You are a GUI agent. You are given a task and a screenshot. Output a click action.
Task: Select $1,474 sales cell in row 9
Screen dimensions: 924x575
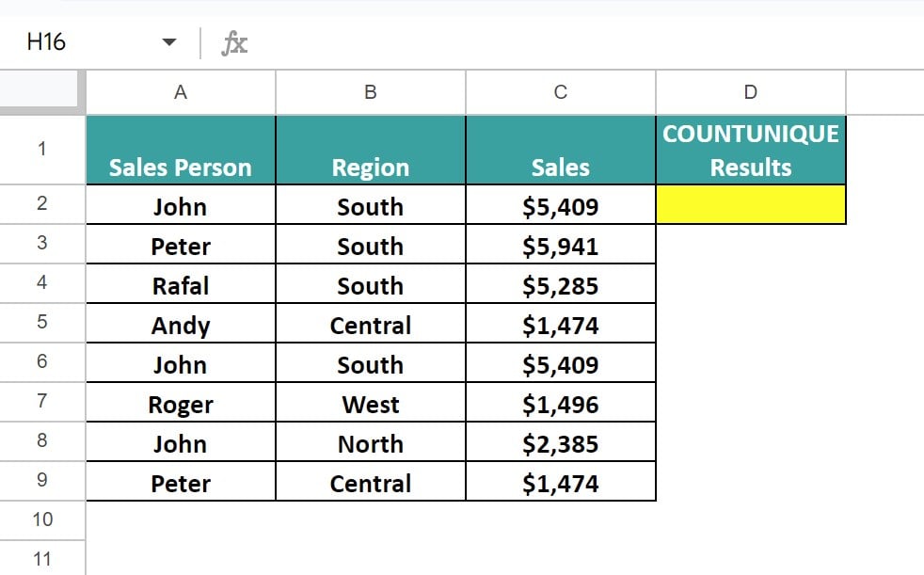click(x=561, y=481)
